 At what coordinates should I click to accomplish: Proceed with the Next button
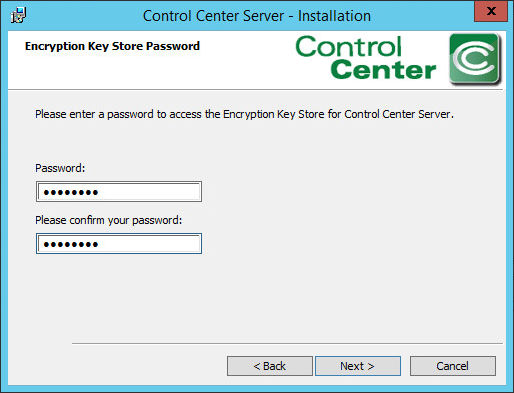click(358, 366)
